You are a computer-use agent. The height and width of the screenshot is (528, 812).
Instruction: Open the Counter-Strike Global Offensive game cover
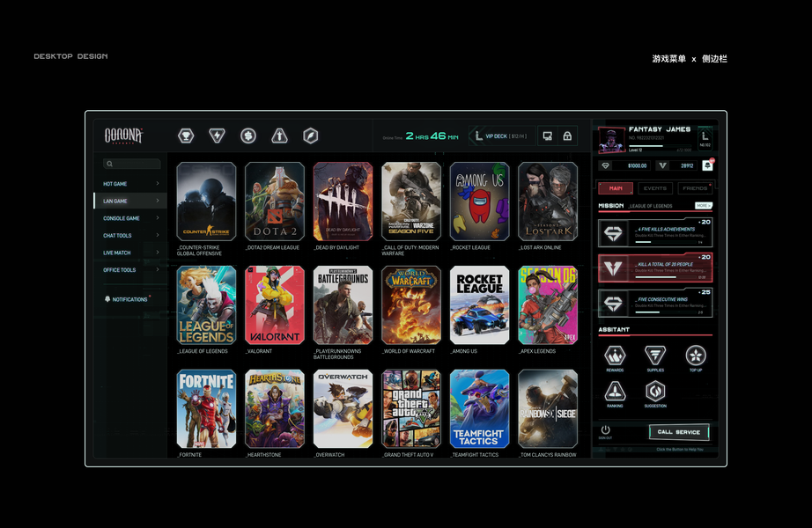point(206,202)
